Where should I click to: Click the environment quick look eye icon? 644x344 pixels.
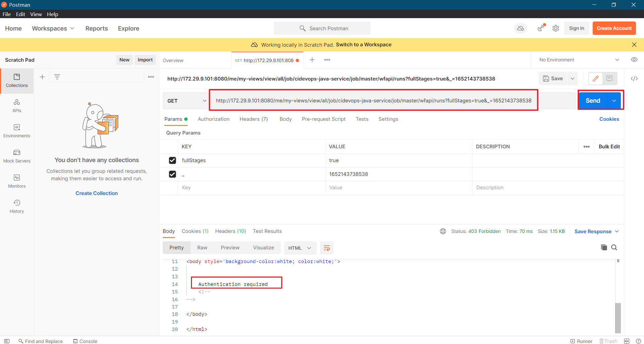pyautogui.click(x=634, y=60)
